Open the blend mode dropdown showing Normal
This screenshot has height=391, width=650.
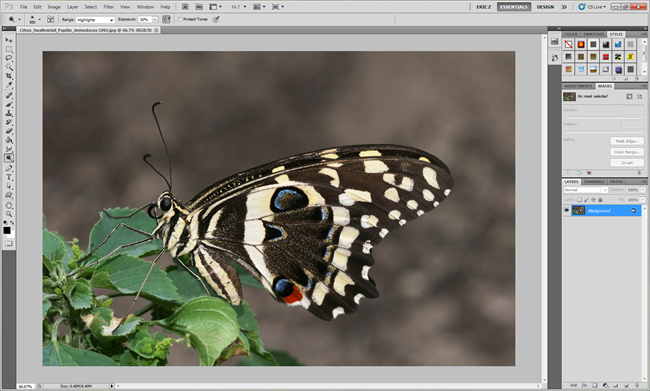click(585, 190)
